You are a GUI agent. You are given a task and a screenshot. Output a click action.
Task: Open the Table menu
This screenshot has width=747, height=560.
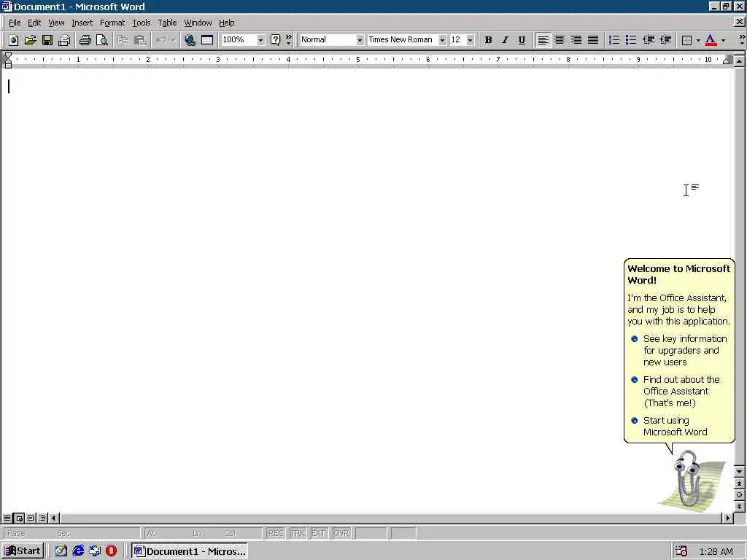pyautogui.click(x=167, y=23)
